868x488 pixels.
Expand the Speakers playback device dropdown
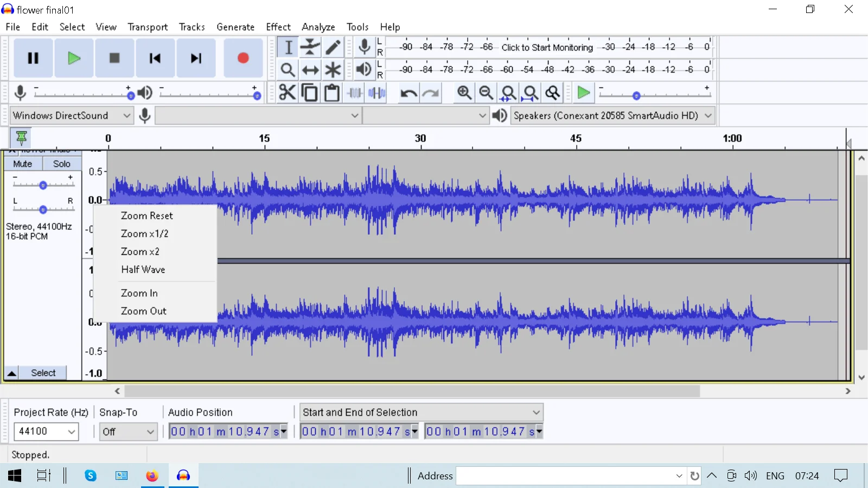pos(612,115)
